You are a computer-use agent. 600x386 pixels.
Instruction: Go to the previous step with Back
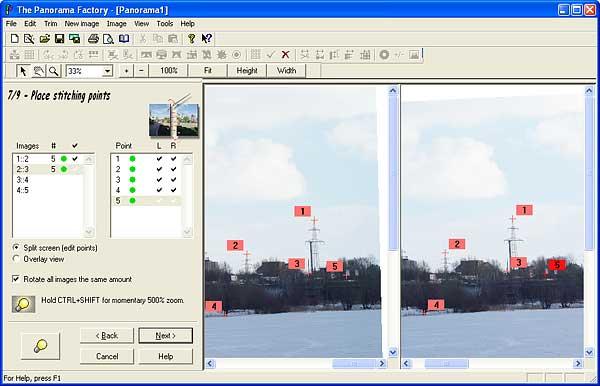tap(107, 336)
